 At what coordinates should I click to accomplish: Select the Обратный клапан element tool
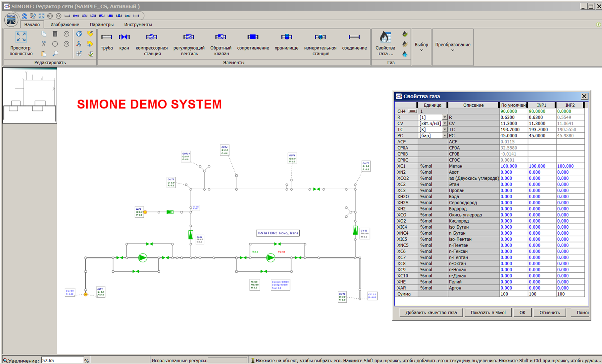point(221,44)
